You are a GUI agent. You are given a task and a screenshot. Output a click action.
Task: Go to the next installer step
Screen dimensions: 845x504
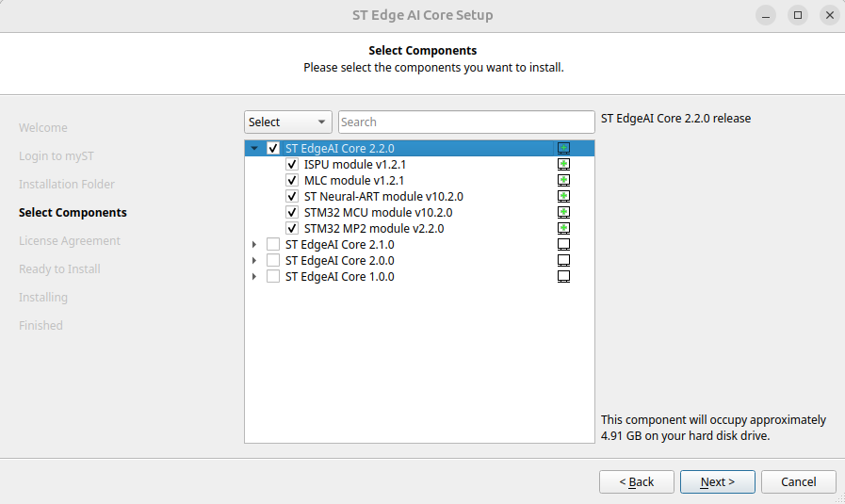(x=717, y=482)
